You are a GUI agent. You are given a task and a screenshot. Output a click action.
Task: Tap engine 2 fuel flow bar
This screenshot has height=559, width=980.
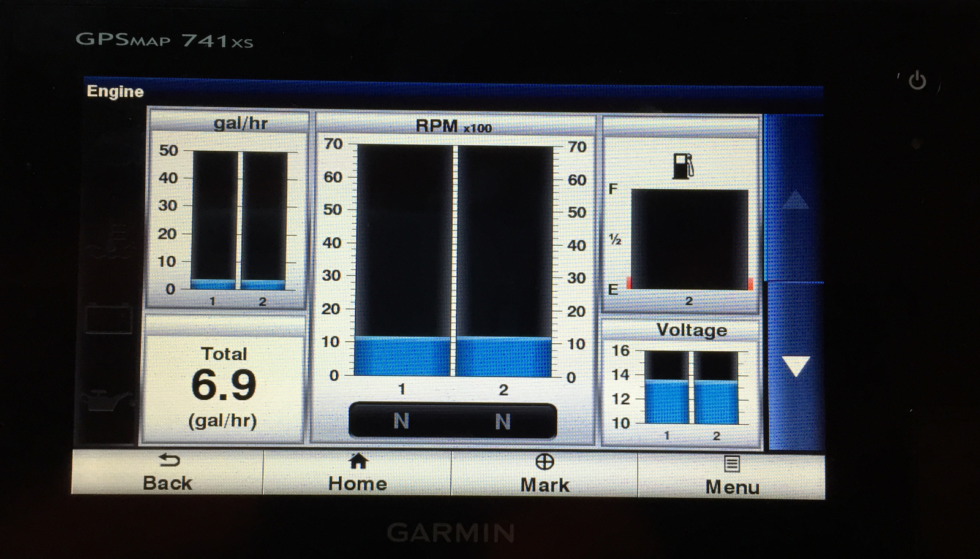tap(264, 221)
